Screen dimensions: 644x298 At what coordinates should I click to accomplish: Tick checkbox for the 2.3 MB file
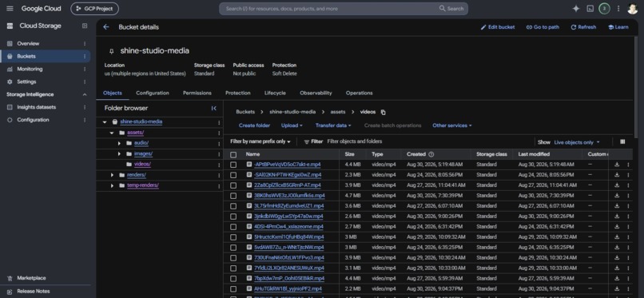tap(233, 175)
